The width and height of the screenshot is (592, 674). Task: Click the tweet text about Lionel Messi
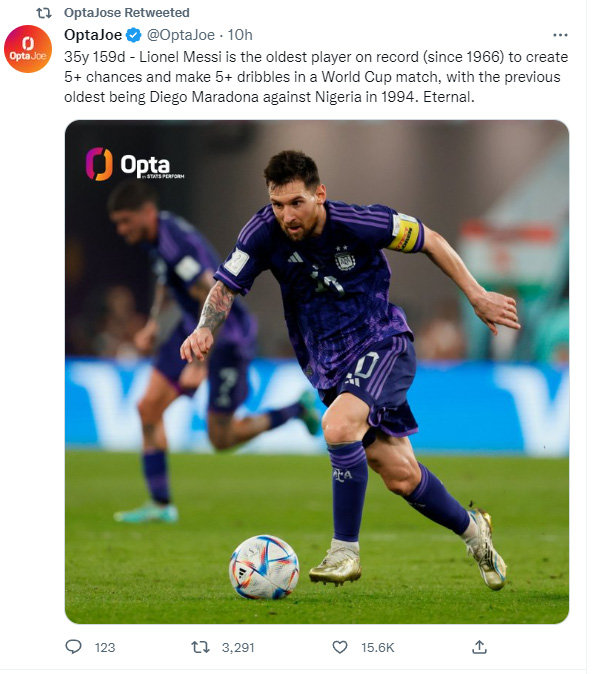(x=316, y=77)
